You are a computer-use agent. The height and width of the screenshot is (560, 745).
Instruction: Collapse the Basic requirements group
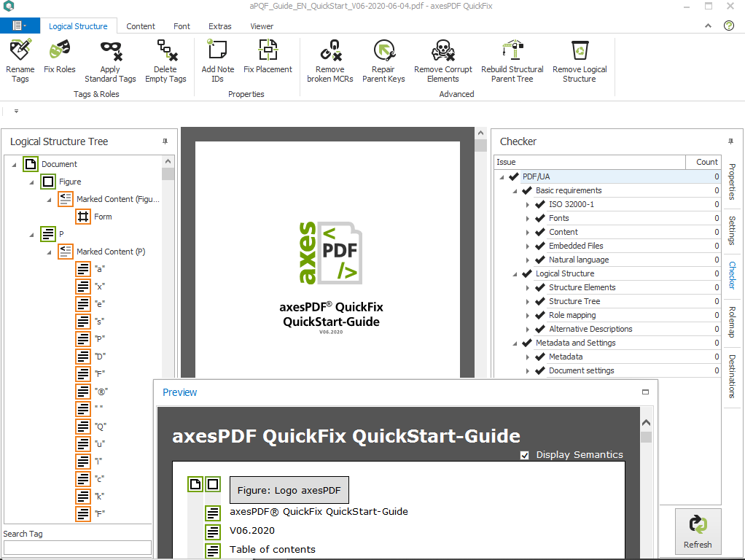(x=515, y=190)
